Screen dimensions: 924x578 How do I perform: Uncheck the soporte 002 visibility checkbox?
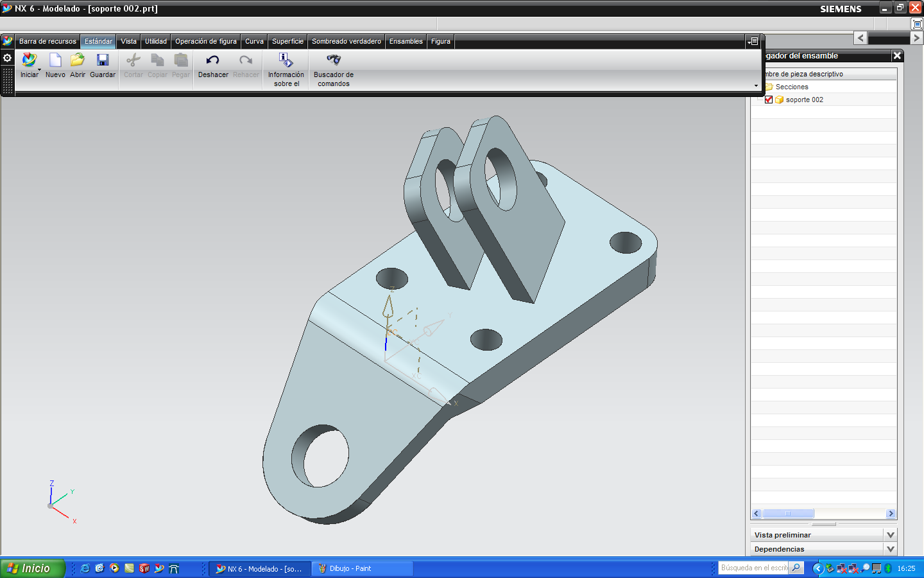pos(769,100)
